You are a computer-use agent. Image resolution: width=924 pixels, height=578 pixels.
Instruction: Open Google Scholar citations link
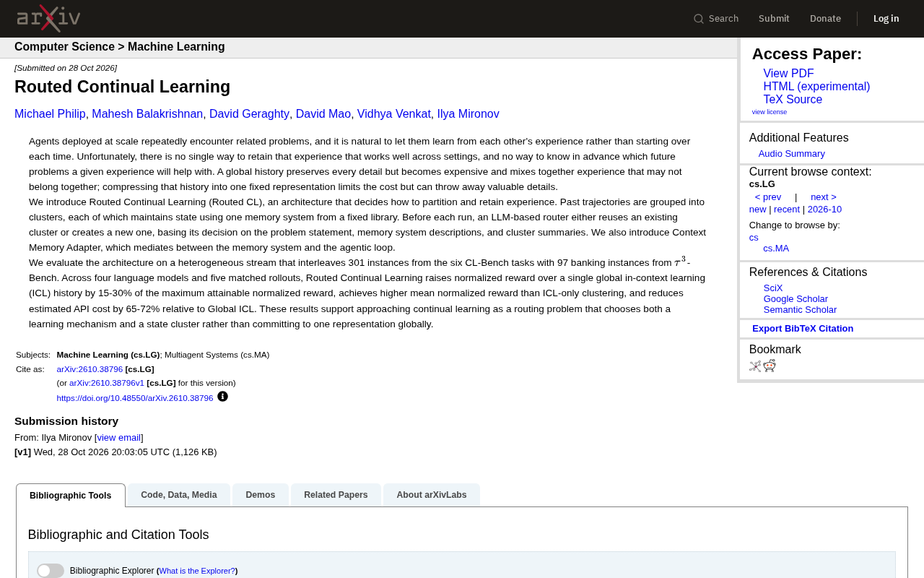coord(796,299)
